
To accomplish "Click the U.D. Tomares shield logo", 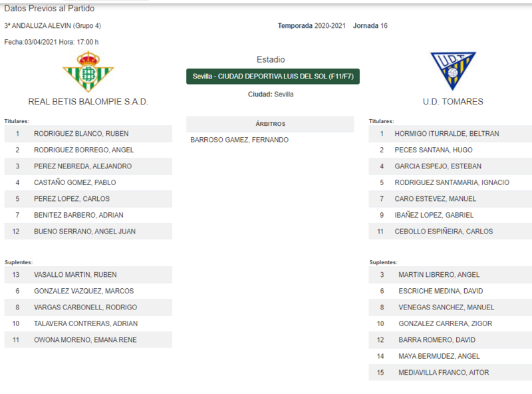I will point(453,71).
